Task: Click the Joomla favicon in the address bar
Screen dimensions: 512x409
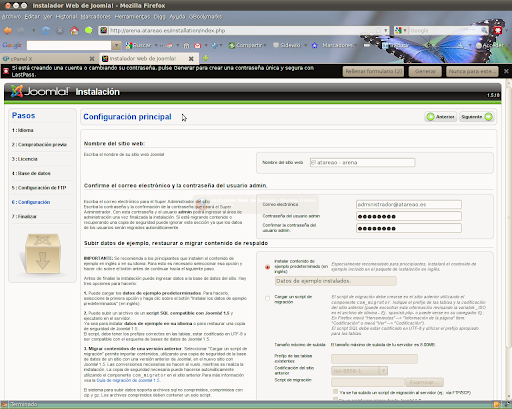Action: [104, 30]
